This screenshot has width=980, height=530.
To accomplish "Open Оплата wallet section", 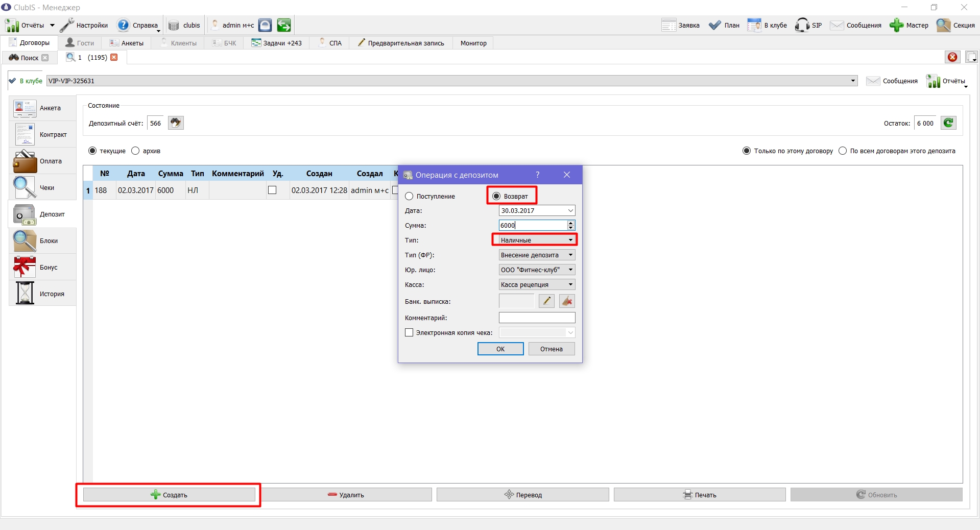I will pos(42,161).
